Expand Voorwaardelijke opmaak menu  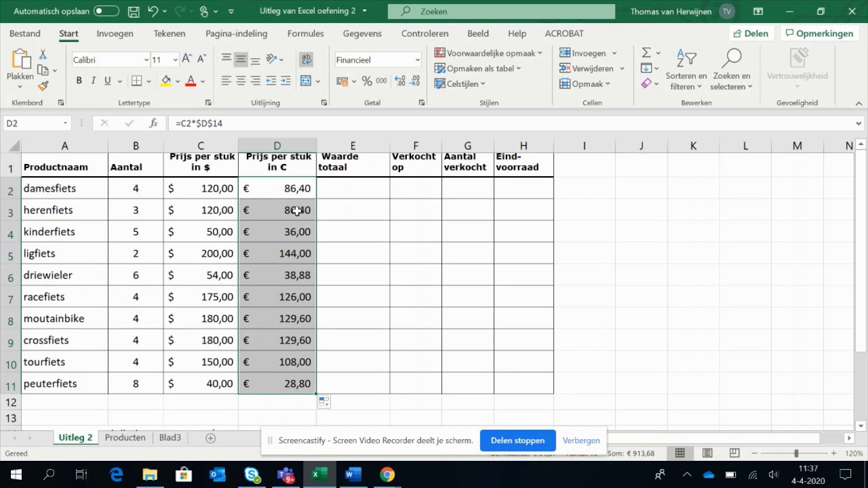point(488,53)
